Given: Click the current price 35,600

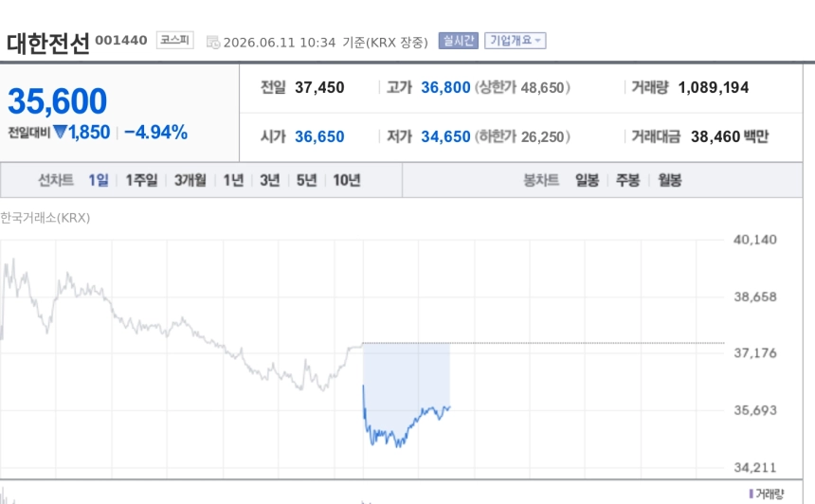Looking at the screenshot, I should (x=57, y=100).
